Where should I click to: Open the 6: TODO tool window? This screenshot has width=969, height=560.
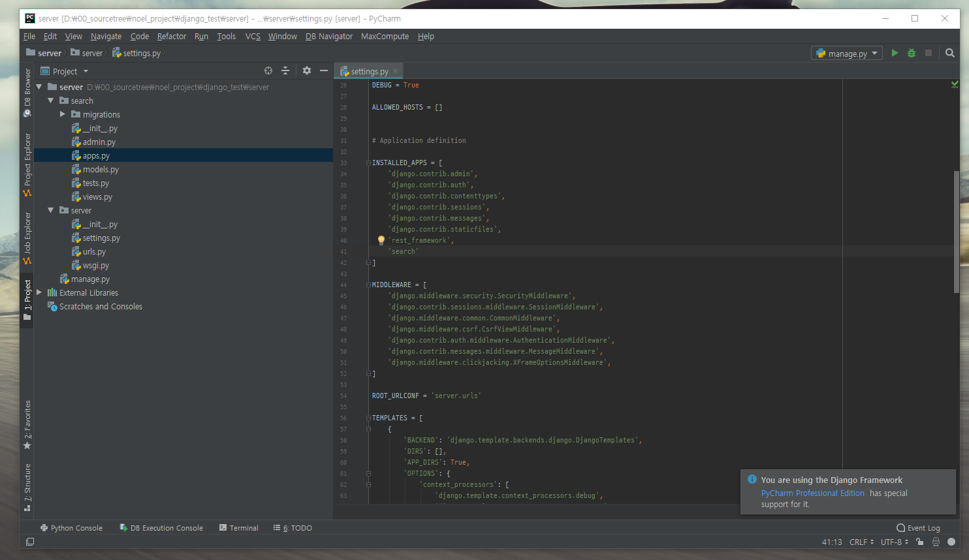(293, 528)
